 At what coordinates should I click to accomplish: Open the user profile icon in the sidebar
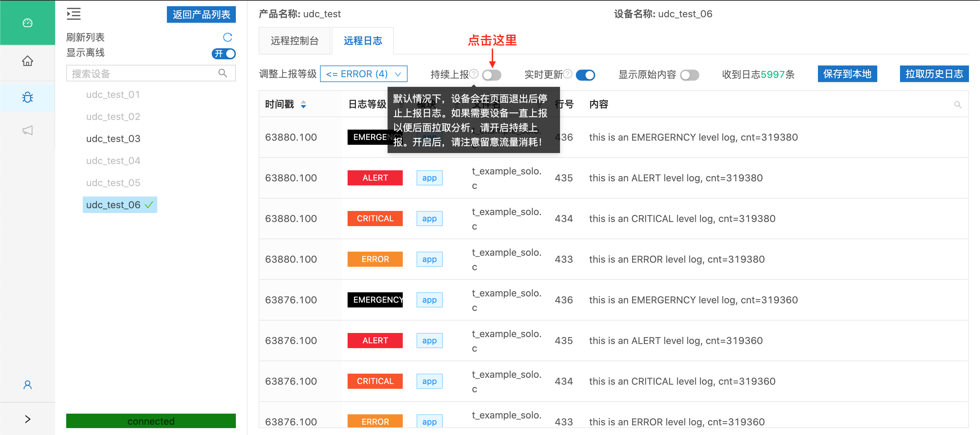[27, 385]
